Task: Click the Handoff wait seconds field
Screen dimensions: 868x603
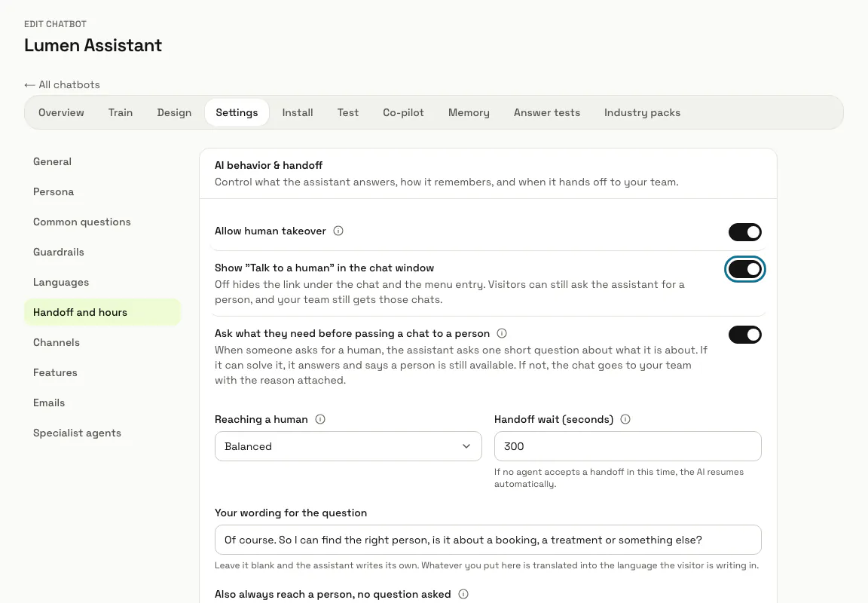Action: (x=628, y=446)
